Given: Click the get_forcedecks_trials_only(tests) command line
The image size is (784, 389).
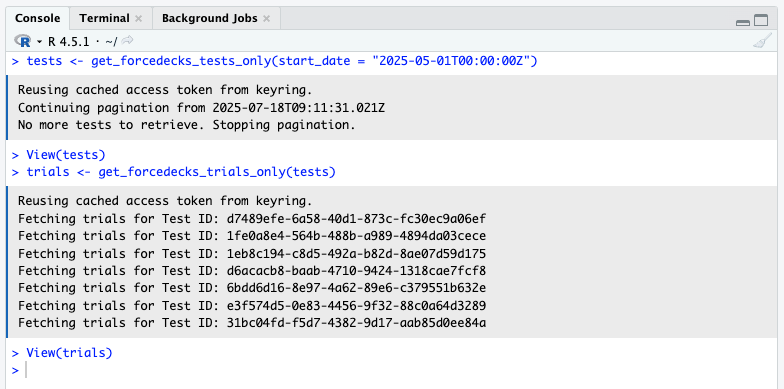Looking at the screenshot, I should (174, 172).
